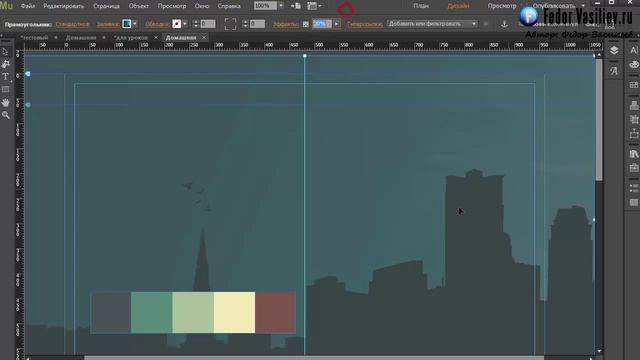Open the character styles panel icon
Image resolution: width=640 pixels, height=360 pixels.
614,71
